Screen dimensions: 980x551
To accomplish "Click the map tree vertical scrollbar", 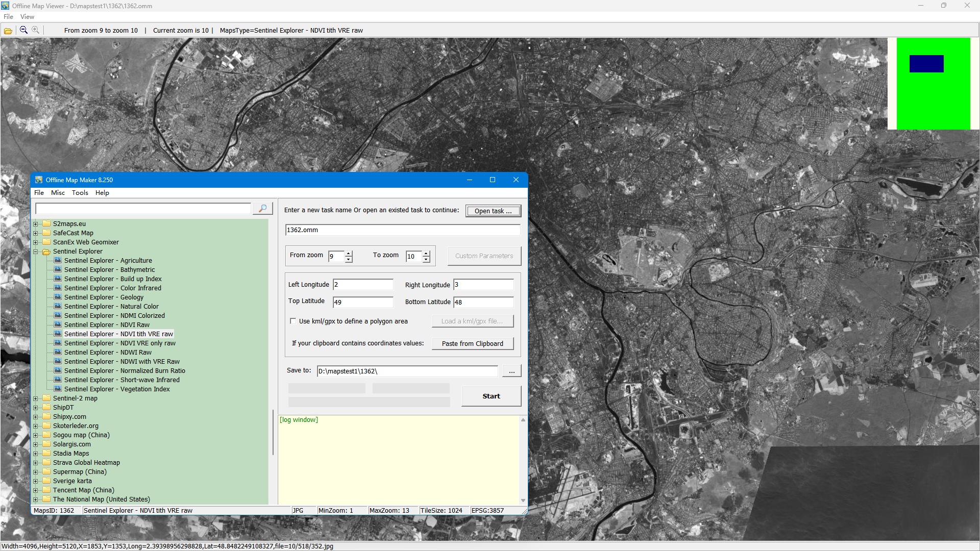I will (273, 433).
